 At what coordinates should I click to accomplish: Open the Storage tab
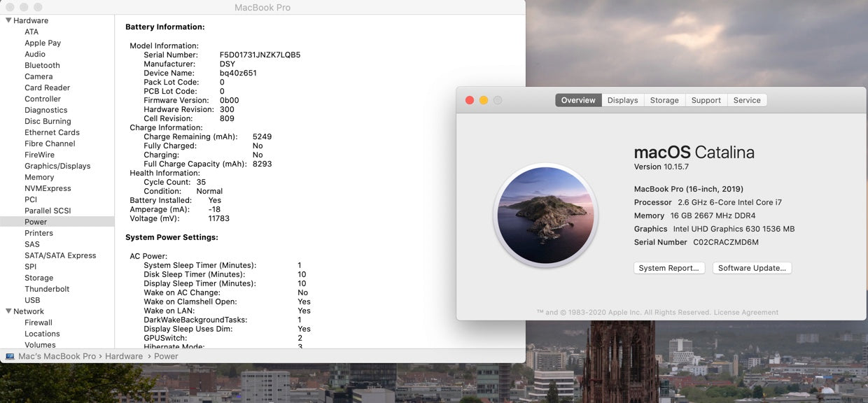pyautogui.click(x=664, y=100)
